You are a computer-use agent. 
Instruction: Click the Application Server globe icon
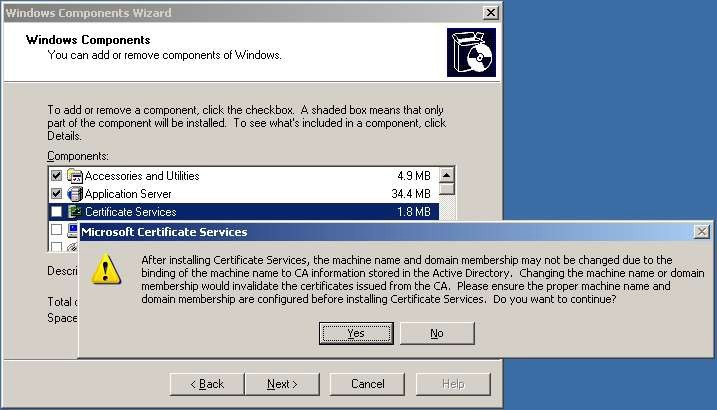(x=75, y=194)
